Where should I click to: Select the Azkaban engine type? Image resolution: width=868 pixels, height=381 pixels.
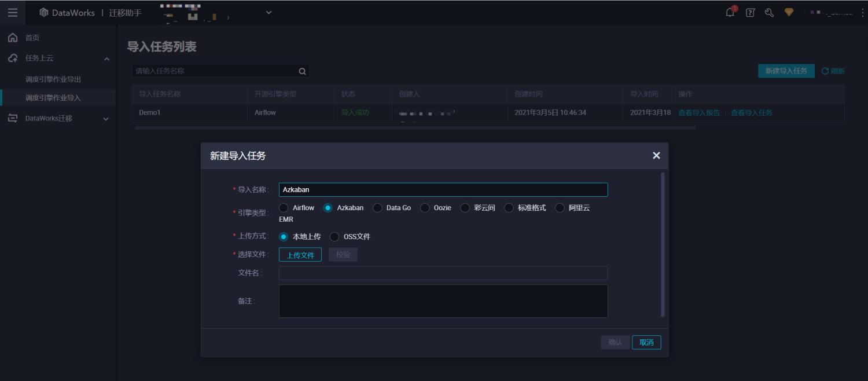click(x=326, y=207)
